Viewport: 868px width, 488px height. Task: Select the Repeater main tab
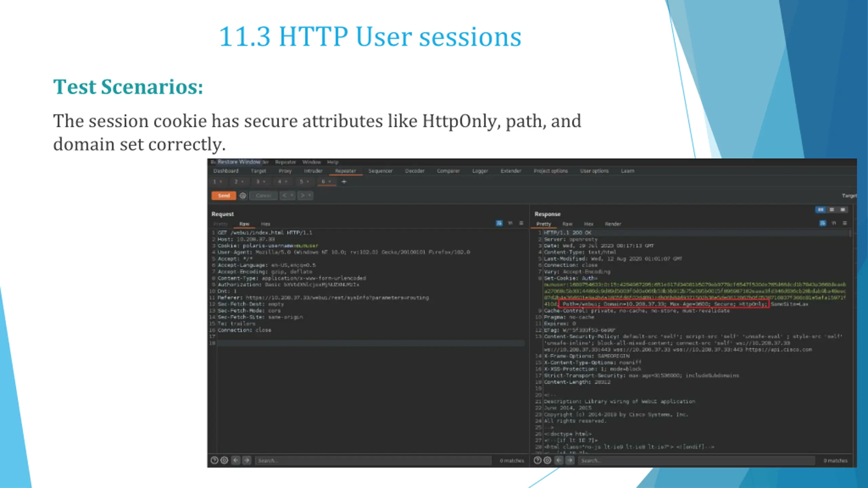point(346,171)
